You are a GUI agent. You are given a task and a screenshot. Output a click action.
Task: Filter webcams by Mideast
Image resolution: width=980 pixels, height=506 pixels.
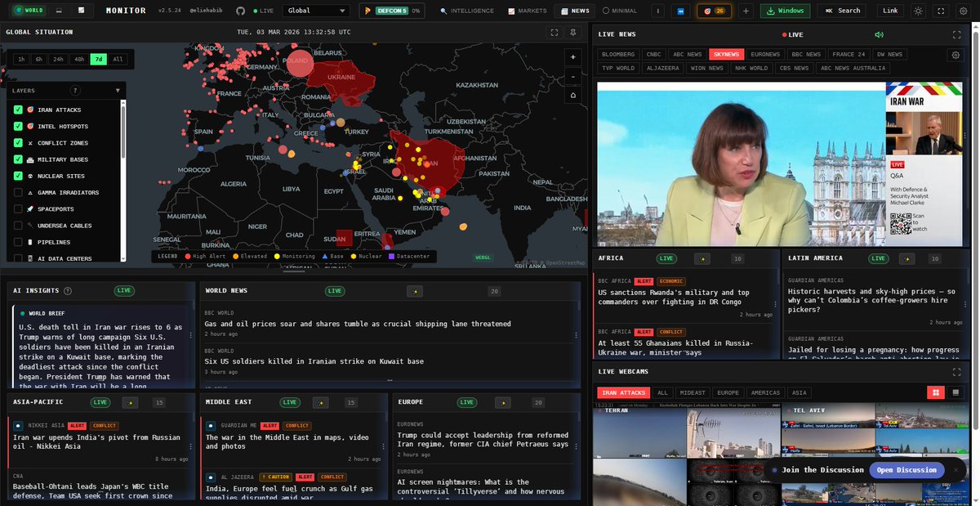[691, 393]
